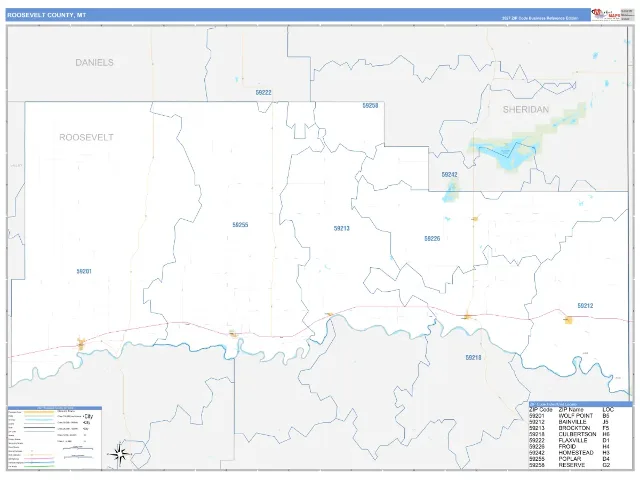Select ZIP label 59212 on the map
The image size is (640, 480).
coord(585,306)
